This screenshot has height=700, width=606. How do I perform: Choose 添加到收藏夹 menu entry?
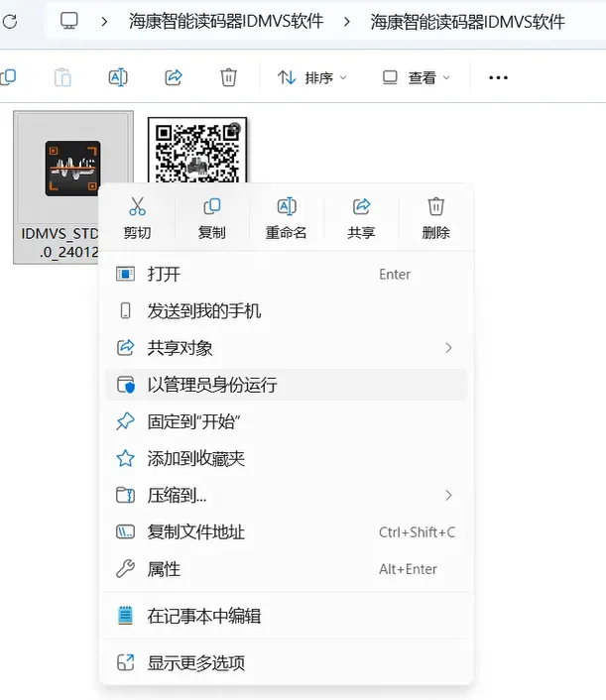(287, 458)
